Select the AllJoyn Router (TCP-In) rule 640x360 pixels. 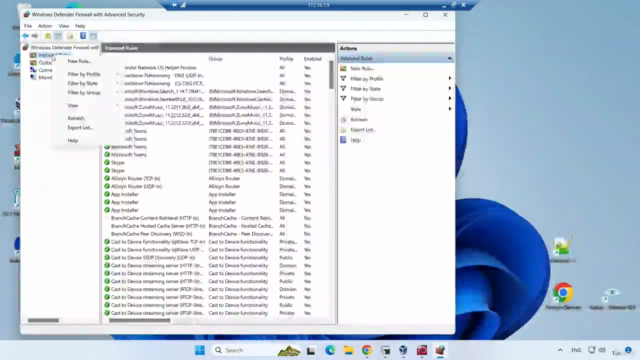click(135, 178)
